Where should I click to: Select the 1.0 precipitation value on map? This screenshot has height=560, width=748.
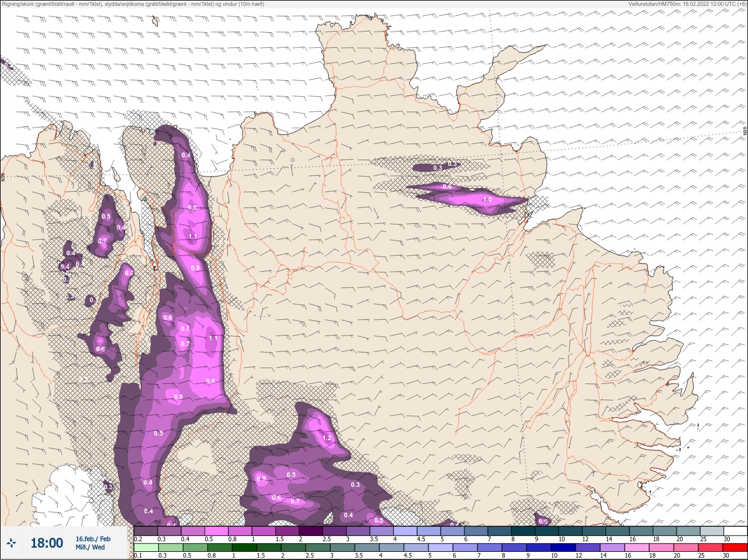coord(487,199)
